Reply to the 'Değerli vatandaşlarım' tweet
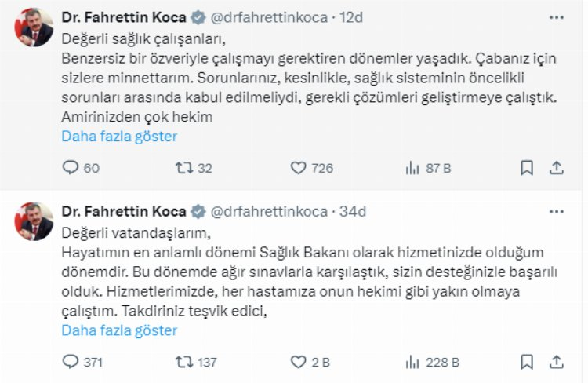The image size is (588, 383). click(71, 362)
